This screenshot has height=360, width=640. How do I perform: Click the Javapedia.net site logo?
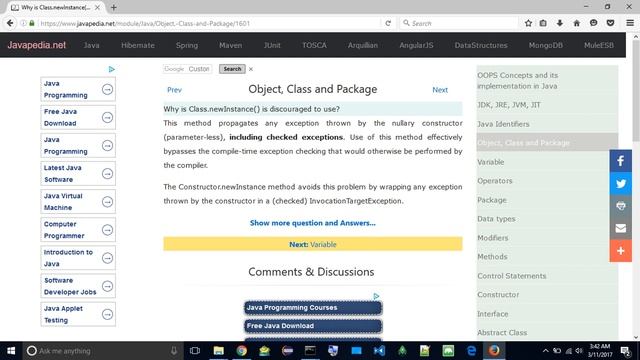pyautogui.click(x=37, y=45)
